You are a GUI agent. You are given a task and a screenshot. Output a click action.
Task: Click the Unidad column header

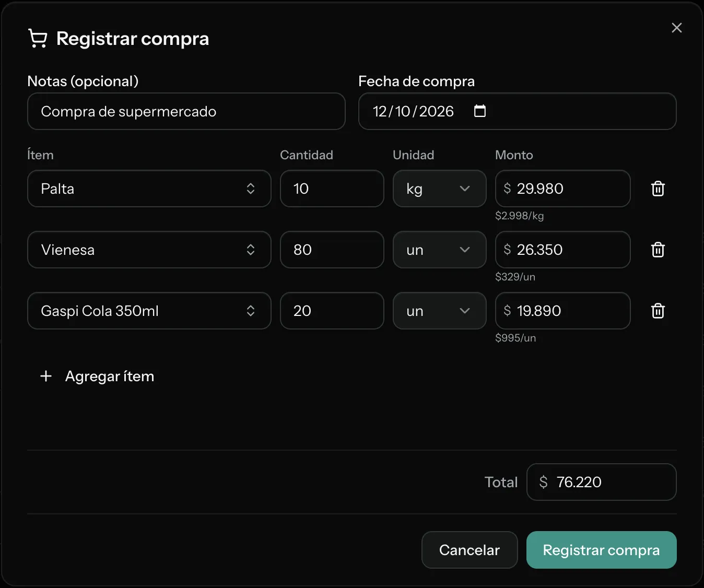pyautogui.click(x=414, y=155)
